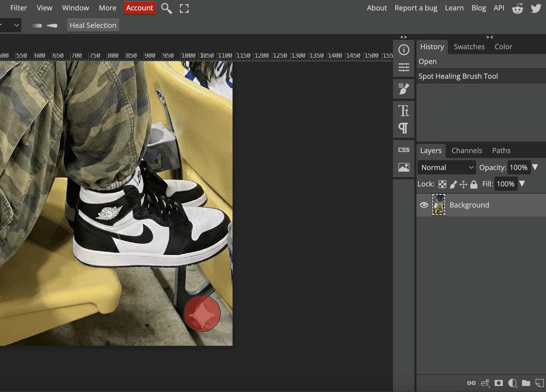Open the CSS panel icon
Image resolution: width=546 pixels, height=392 pixels.
[x=404, y=150]
